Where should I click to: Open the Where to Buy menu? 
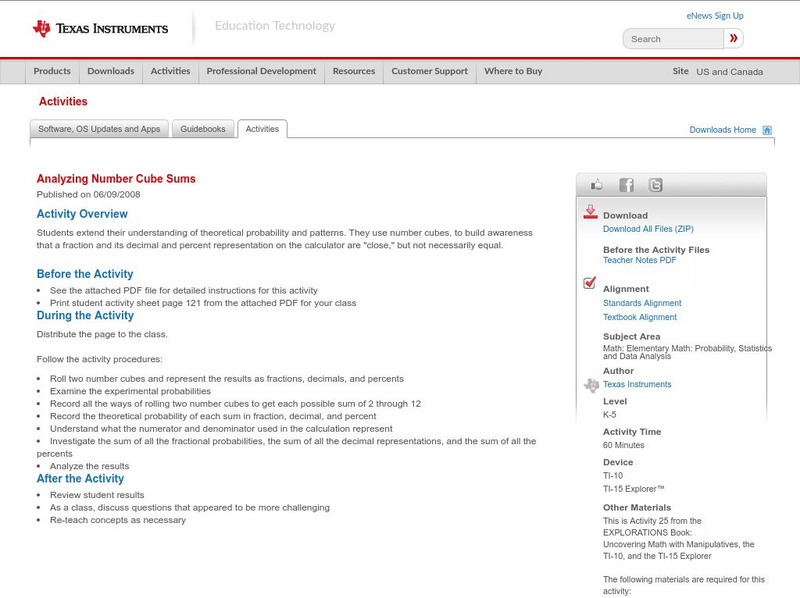click(513, 71)
